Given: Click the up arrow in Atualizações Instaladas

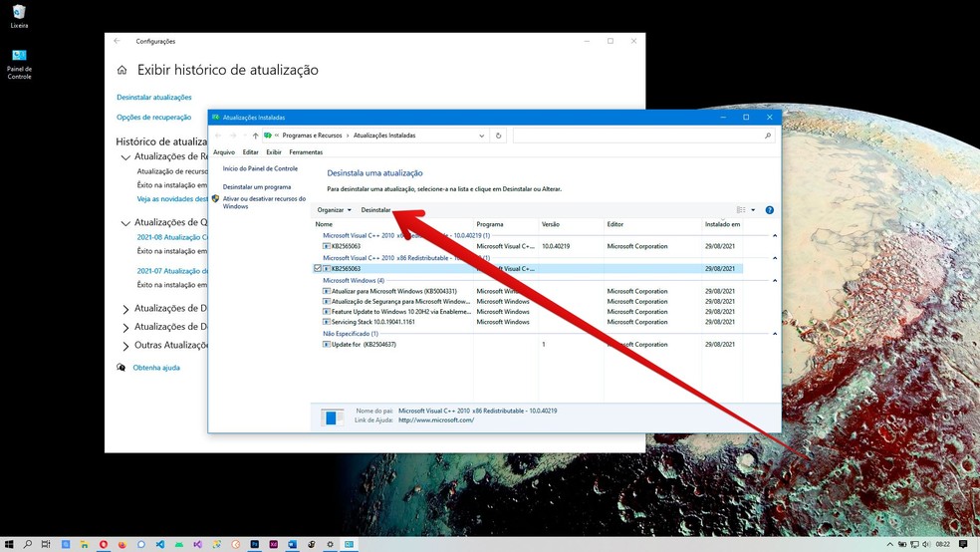Looking at the screenshot, I should pos(255,136).
